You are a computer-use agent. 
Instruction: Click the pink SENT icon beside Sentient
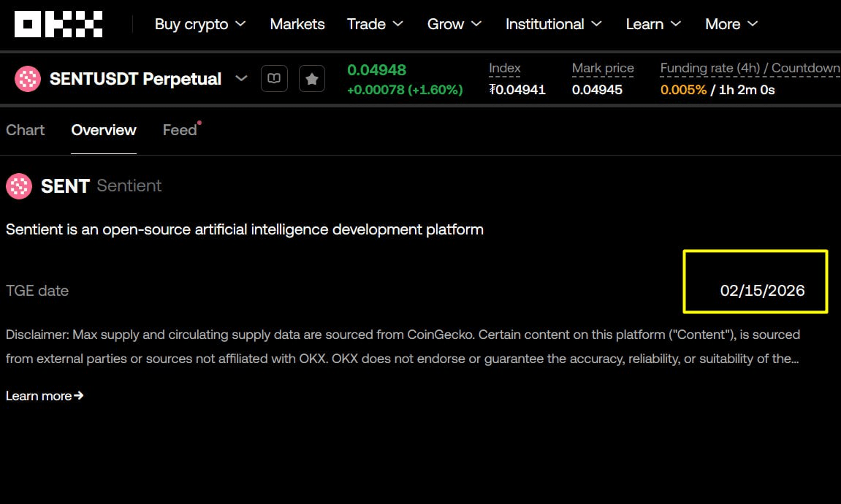point(19,186)
